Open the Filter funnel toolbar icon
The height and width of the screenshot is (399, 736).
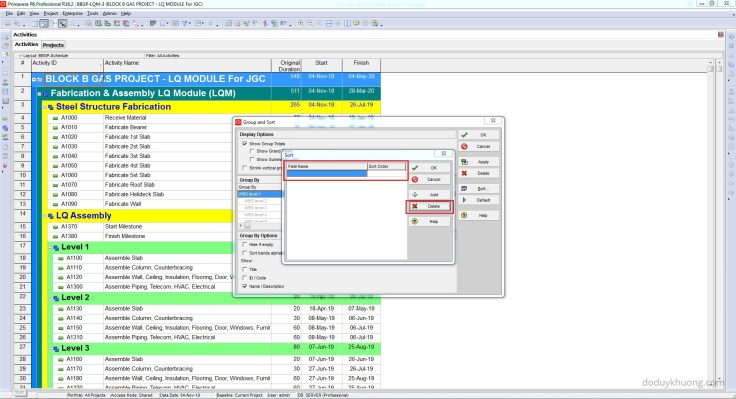[185, 23]
